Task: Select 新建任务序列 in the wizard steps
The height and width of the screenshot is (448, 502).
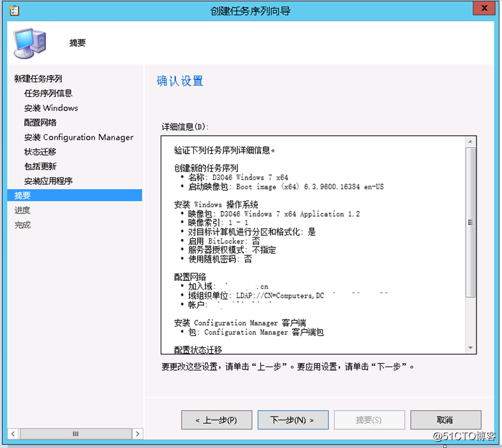Action: click(x=38, y=78)
